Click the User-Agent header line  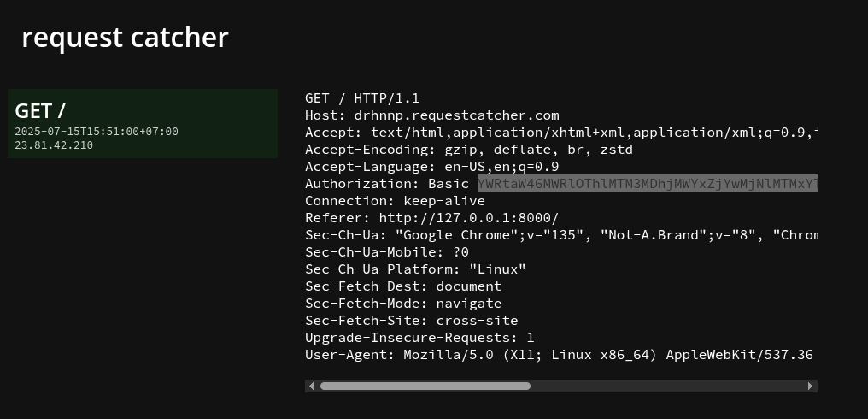[559, 355]
